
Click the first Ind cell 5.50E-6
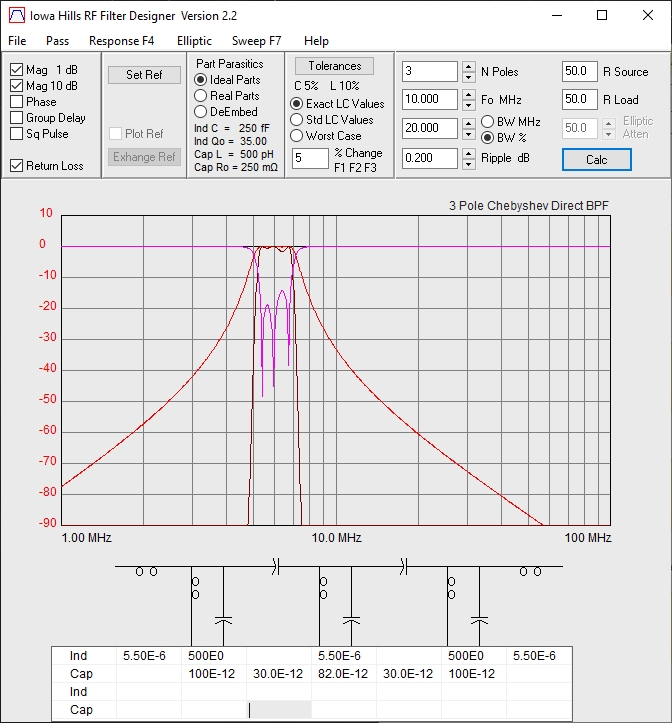(x=149, y=656)
